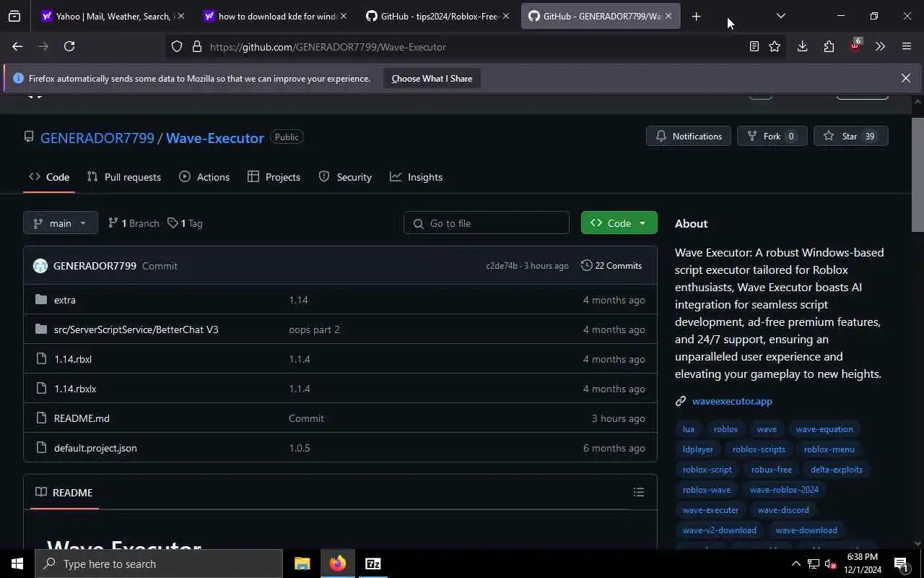Open the Projects tab
This screenshot has height=578, width=924.
pos(274,177)
